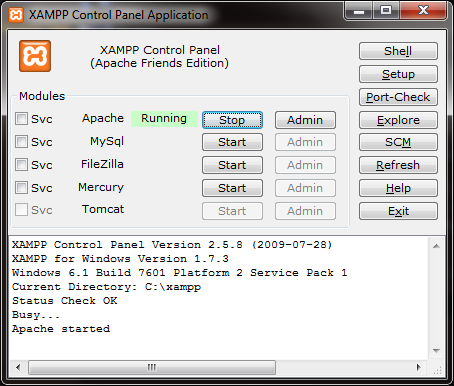Check the Mercury Svc checkbox

point(21,188)
